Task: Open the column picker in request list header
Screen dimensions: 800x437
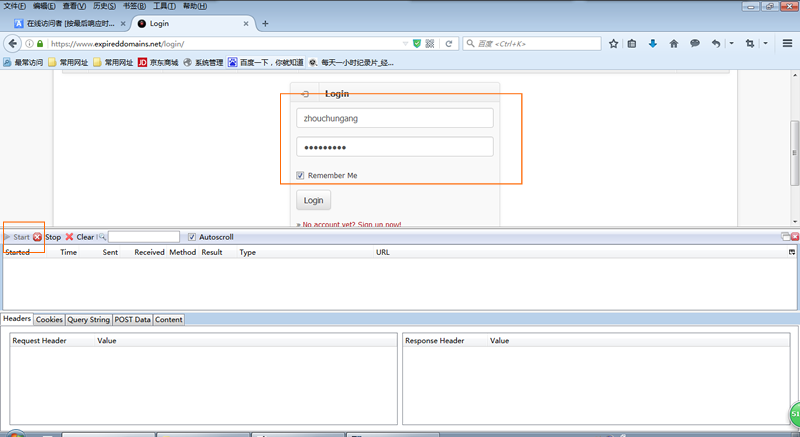Action: pos(791,253)
